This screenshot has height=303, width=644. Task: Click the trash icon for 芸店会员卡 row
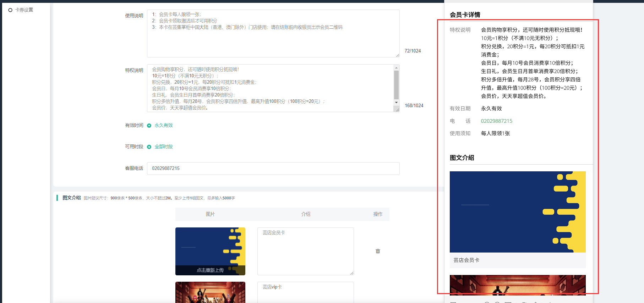tap(378, 251)
